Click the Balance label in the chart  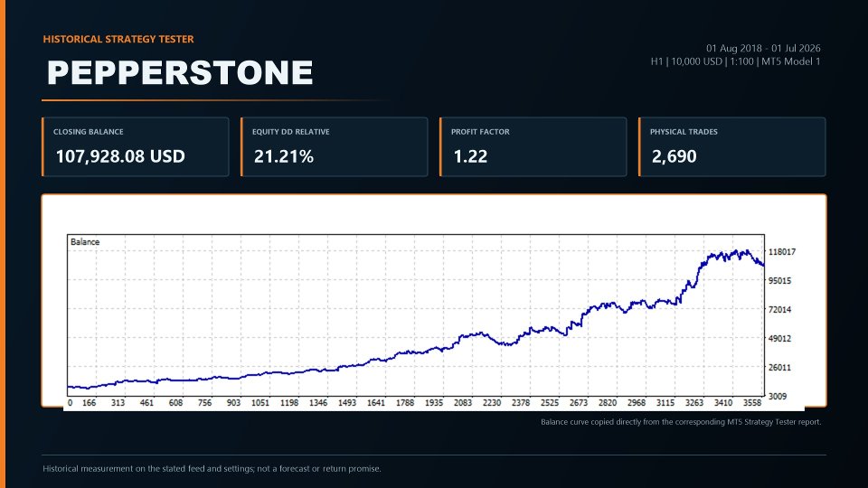coord(85,242)
